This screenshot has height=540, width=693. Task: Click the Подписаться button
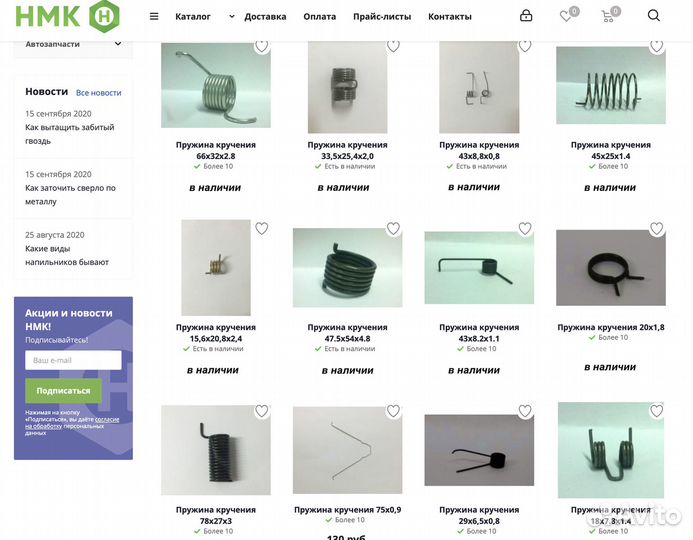coord(63,391)
